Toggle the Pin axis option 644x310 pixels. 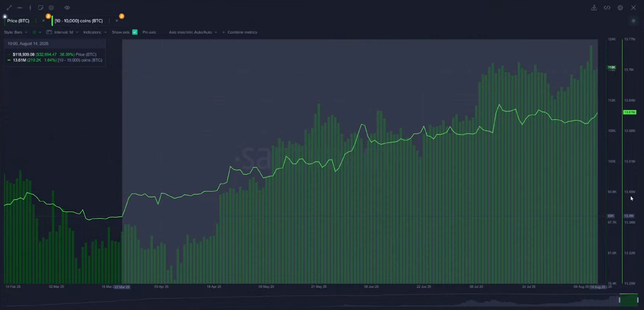(x=149, y=32)
